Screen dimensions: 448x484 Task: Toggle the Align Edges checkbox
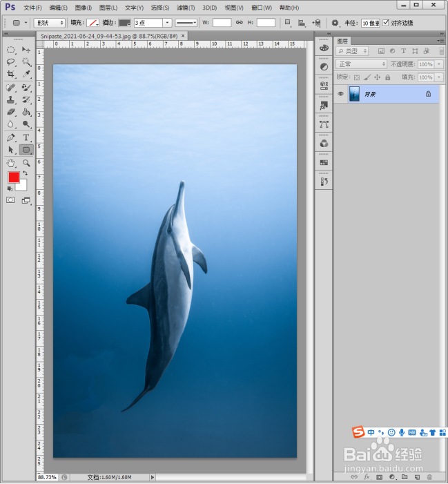[386, 23]
